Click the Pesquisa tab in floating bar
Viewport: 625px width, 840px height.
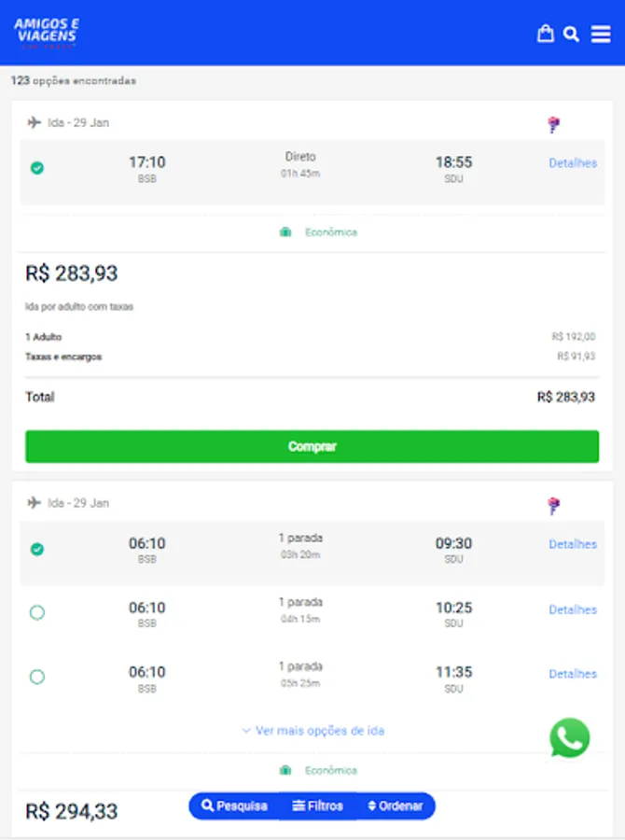click(234, 805)
